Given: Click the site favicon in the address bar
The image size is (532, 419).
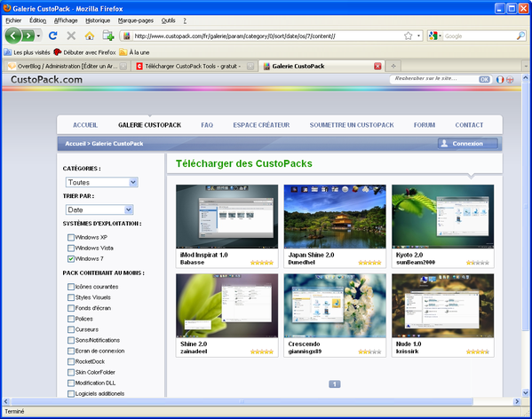Looking at the screenshot, I should 126,36.
